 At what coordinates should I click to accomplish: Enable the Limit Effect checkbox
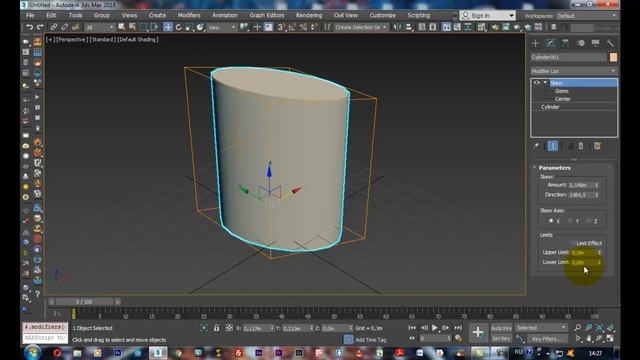tap(573, 243)
